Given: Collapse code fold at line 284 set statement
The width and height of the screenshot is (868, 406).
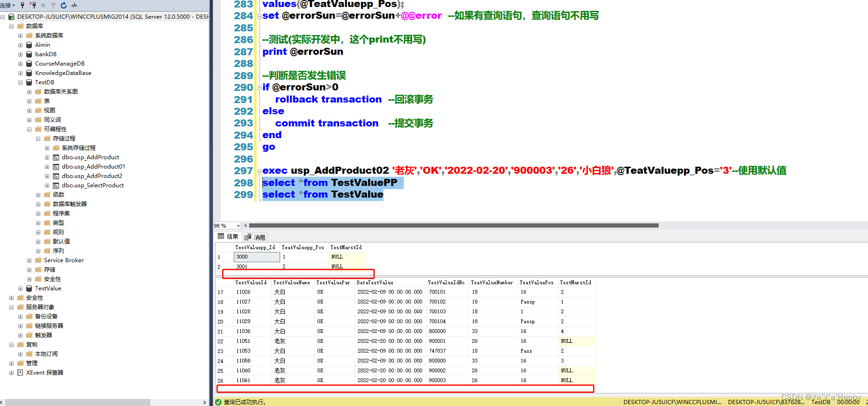Looking at the screenshot, I should 260,16.
